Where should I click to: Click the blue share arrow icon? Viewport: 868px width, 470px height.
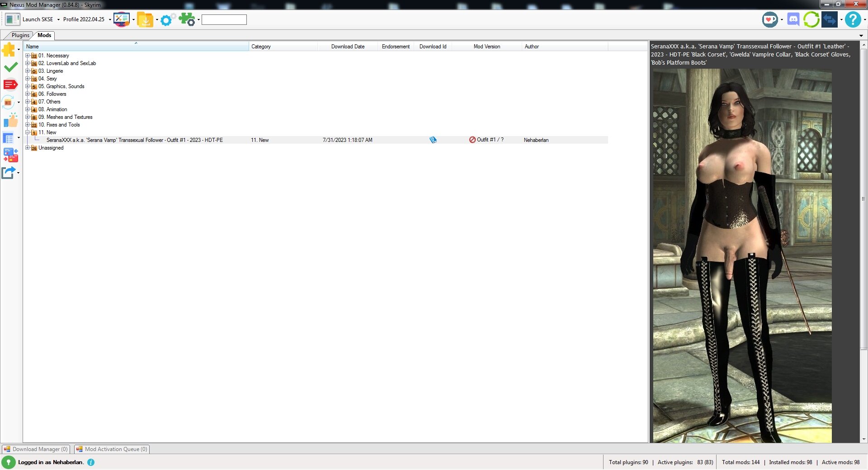pyautogui.click(x=9, y=173)
